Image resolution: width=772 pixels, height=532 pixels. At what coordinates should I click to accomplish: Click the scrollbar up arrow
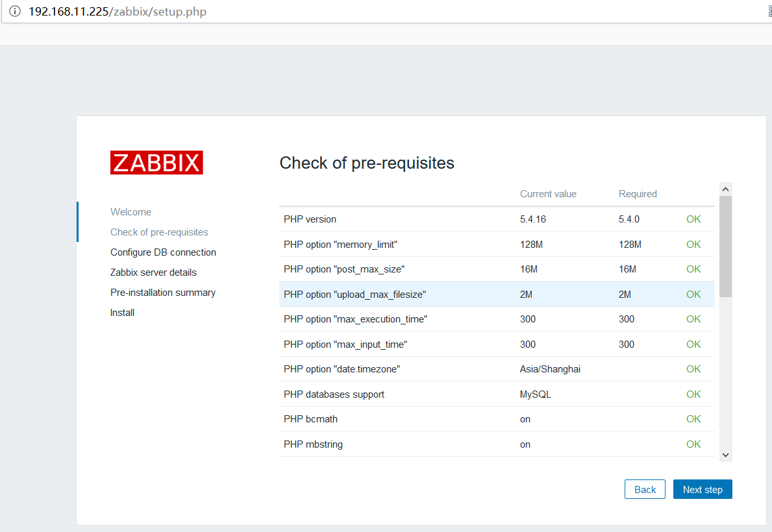pyautogui.click(x=725, y=189)
